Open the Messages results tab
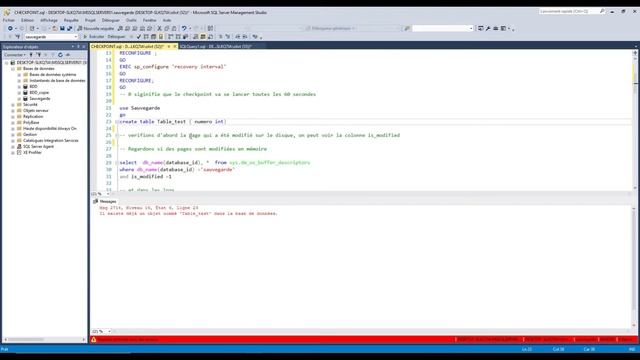 pyautogui.click(x=105, y=201)
